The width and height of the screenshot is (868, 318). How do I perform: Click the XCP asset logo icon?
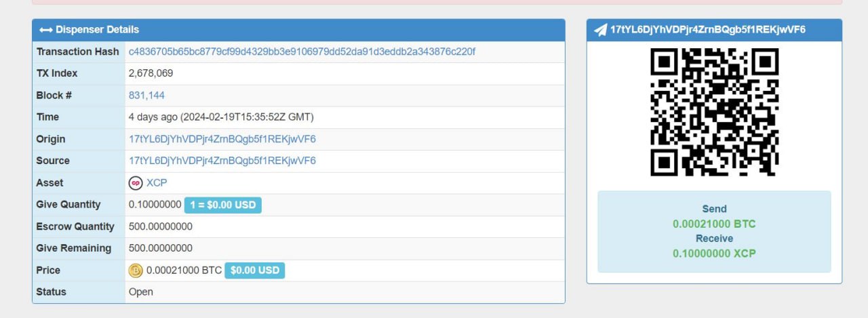click(x=136, y=183)
